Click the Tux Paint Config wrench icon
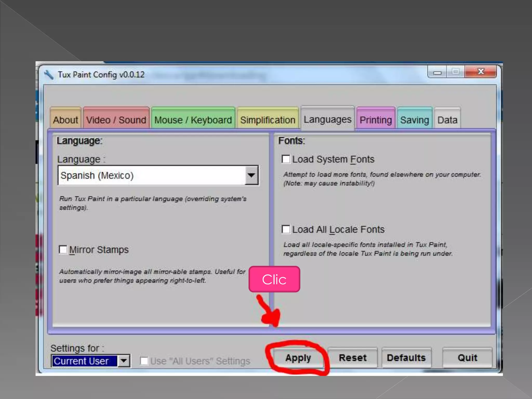 pyautogui.click(x=49, y=75)
